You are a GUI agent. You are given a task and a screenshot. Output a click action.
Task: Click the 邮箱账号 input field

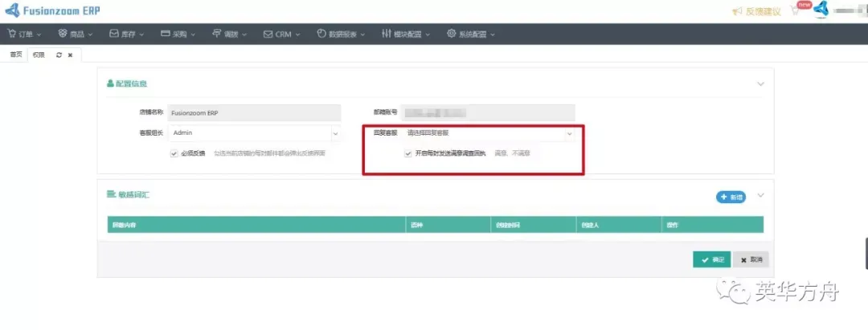(x=488, y=112)
